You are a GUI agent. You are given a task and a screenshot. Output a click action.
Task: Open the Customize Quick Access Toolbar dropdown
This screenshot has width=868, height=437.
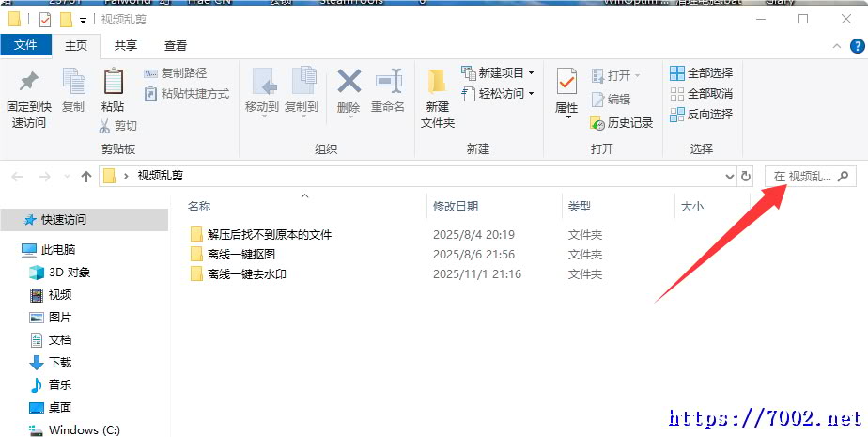83,21
